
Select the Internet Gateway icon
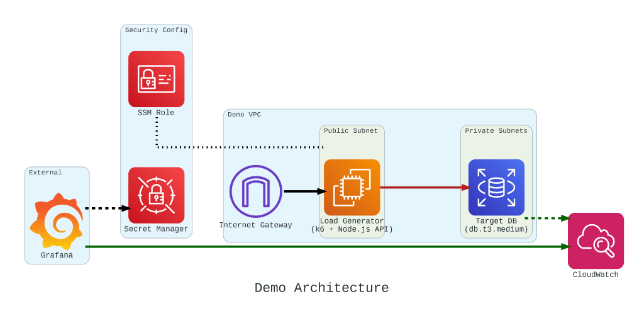coord(255,191)
